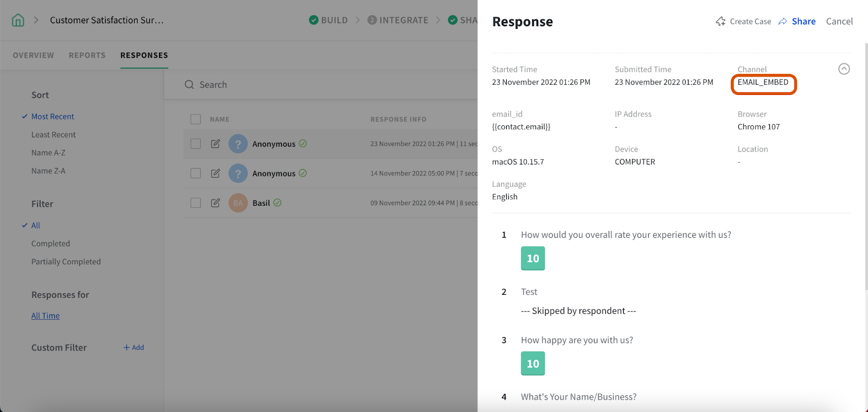Image resolution: width=868 pixels, height=412 pixels.
Task: Click the search magnifier icon
Action: click(x=189, y=85)
